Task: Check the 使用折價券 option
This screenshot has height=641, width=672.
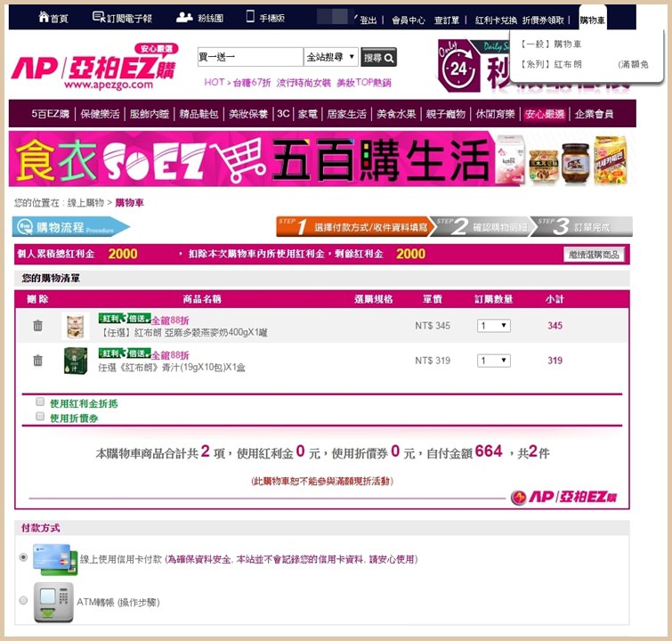Action: pyautogui.click(x=40, y=416)
